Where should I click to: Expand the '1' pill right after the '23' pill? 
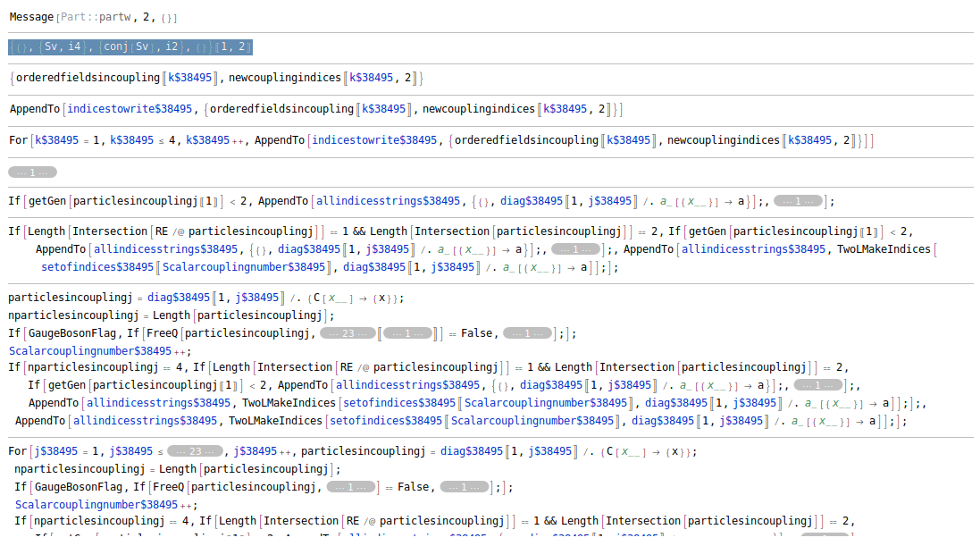click(407, 333)
